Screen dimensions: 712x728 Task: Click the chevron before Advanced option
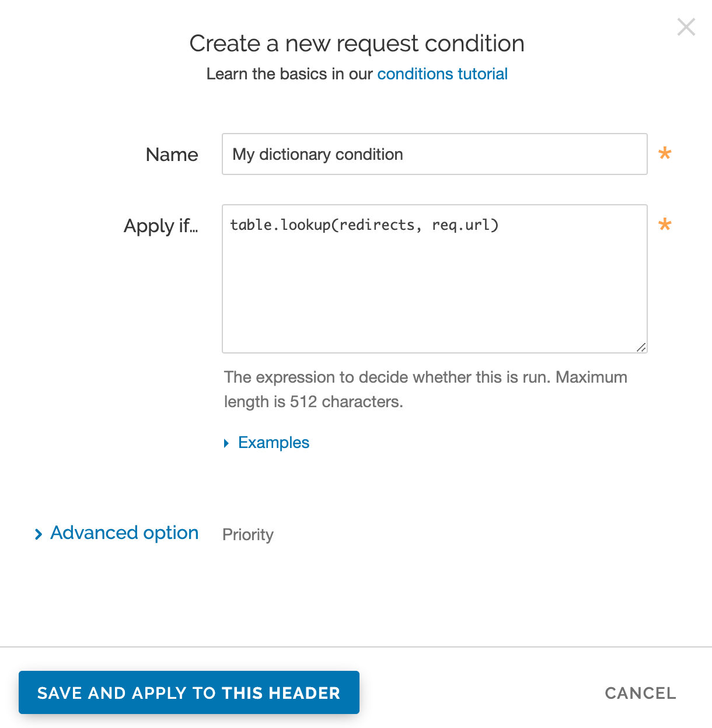coord(39,534)
